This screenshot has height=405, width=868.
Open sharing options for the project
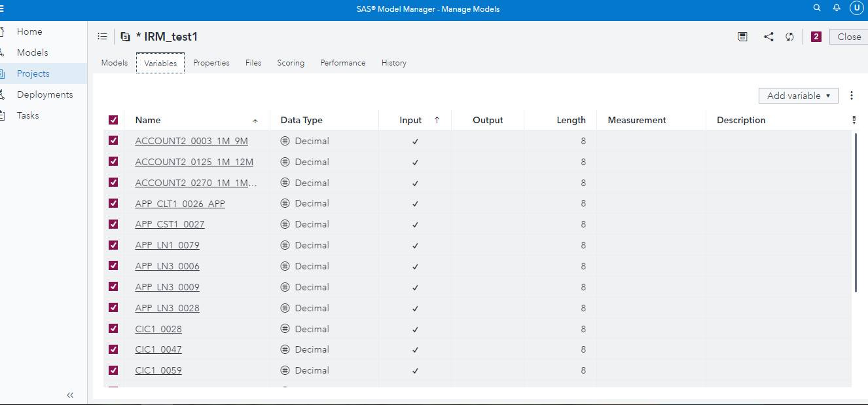tap(769, 36)
